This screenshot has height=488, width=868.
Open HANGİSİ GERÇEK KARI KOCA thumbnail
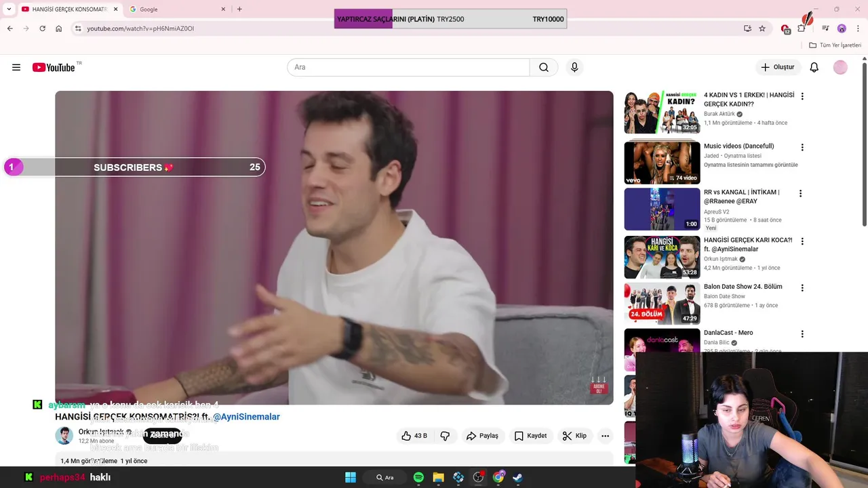click(x=662, y=257)
